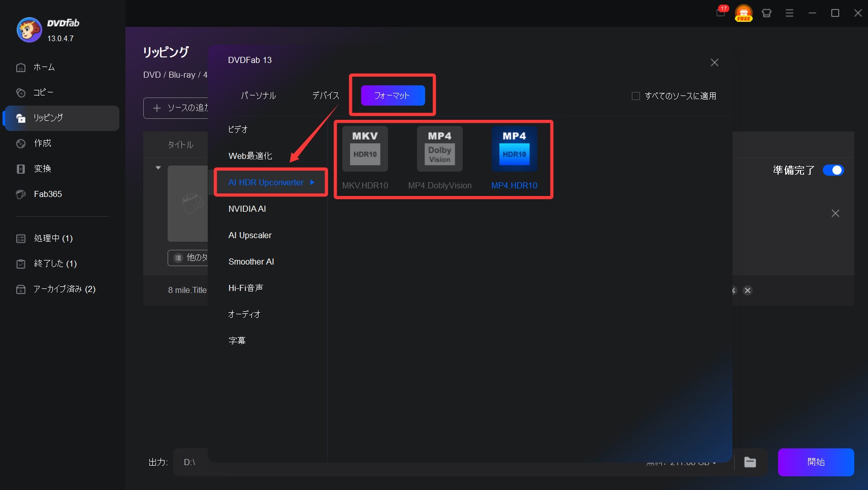Click the FREE gift promotion icon
868x490 pixels.
[x=744, y=13]
